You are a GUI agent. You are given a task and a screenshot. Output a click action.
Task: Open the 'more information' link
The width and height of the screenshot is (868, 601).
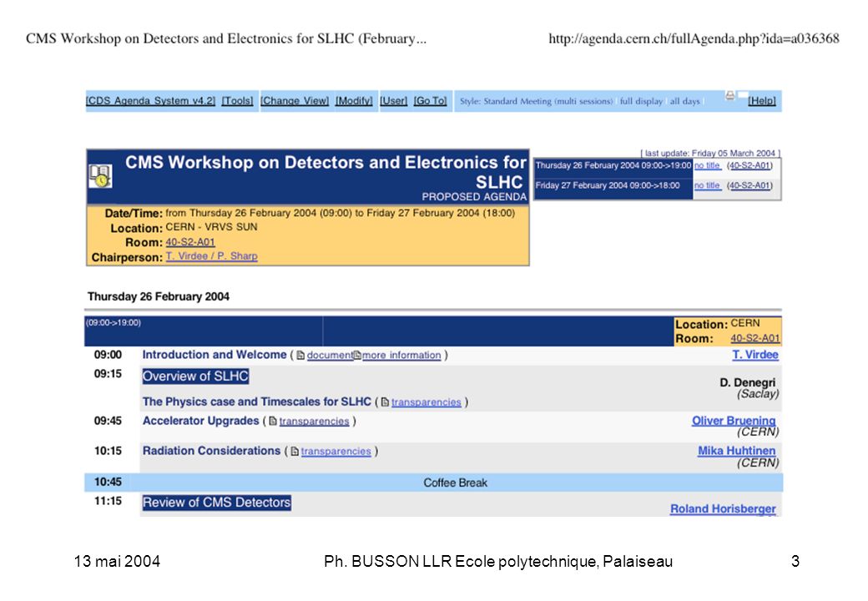pyautogui.click(x=401, y=356)
